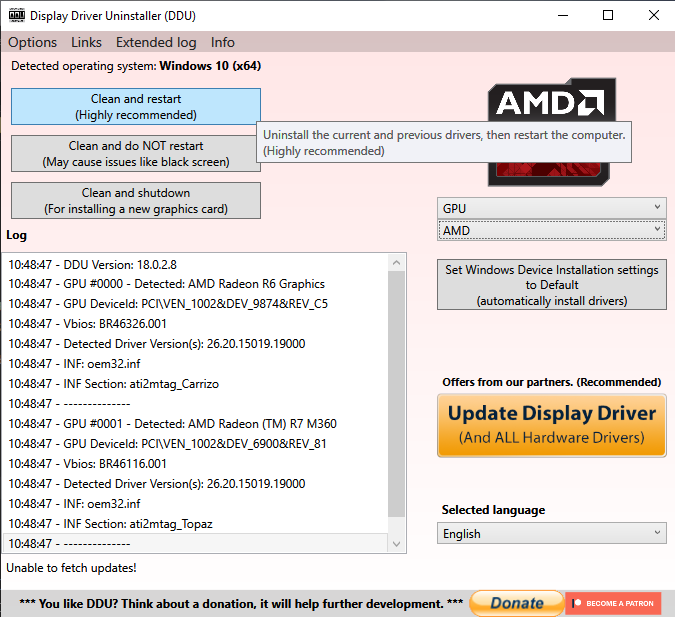Select log line AMD Radeon (TM) R7 M360

coord(195,424)
